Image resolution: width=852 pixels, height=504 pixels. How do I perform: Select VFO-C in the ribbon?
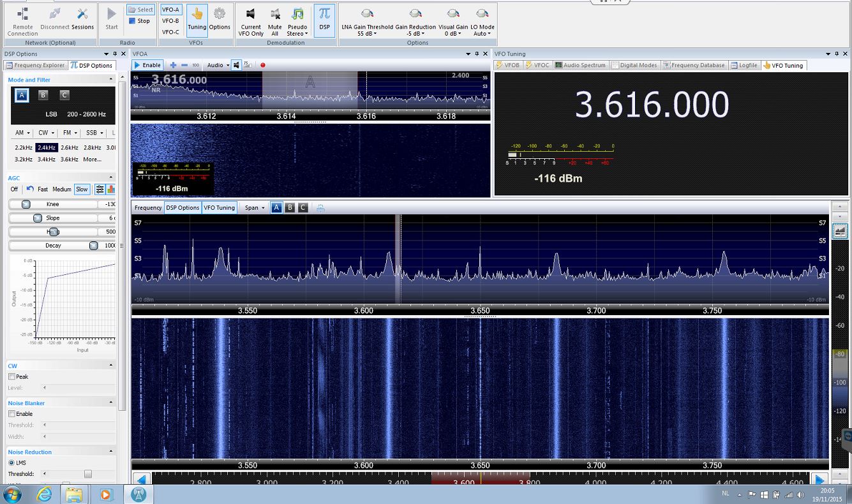170,32
